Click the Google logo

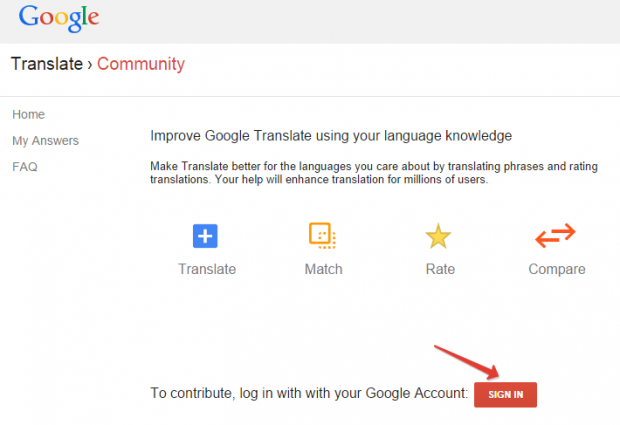[59, 18]
